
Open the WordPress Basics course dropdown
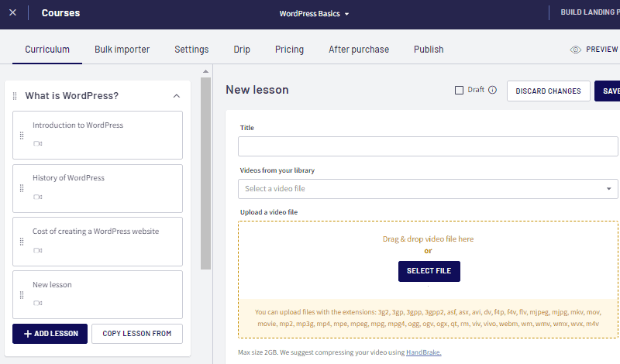(x=314, y=13)
